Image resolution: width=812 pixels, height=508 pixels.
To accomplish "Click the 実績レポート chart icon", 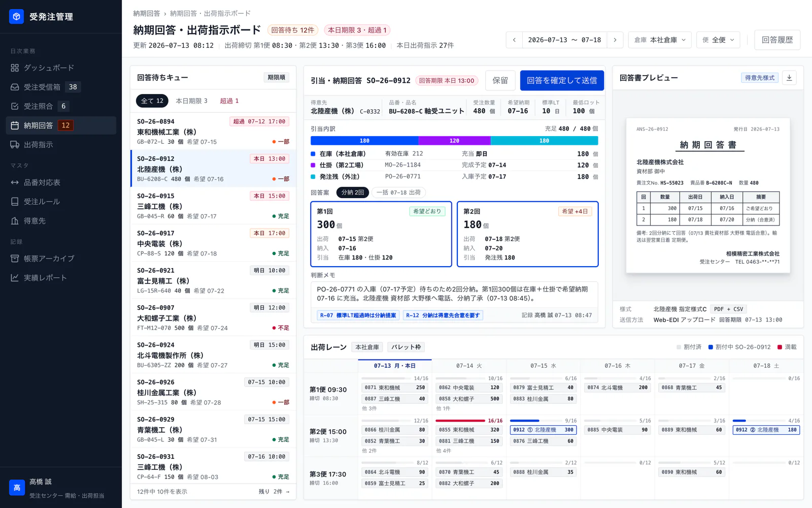I will pos(15,278).
